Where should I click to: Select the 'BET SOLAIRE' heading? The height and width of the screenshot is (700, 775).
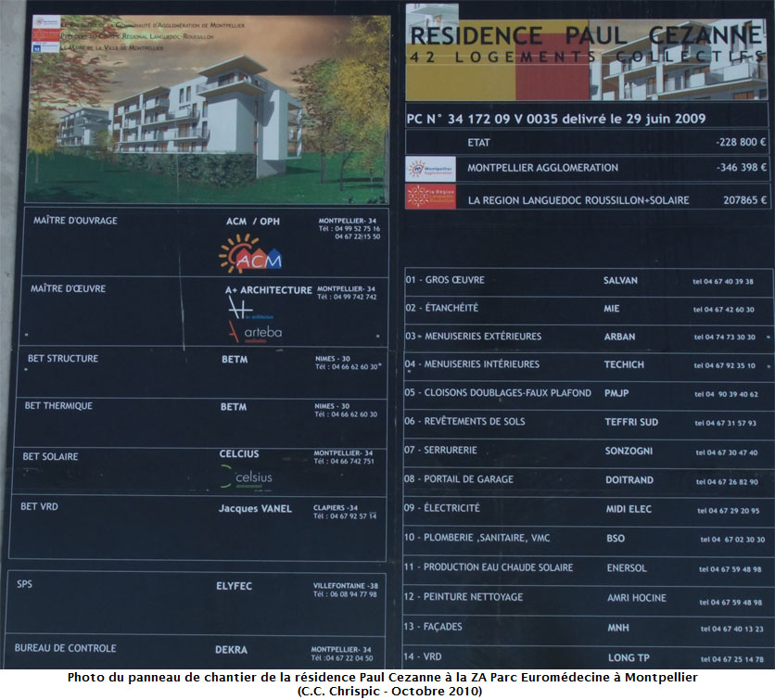click(x=50, y=456)
